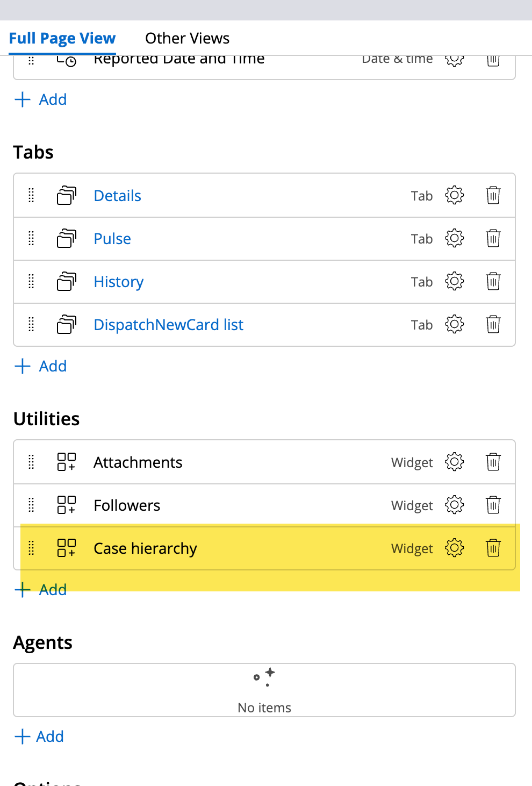
Task: Add a new item under Agents
Action: (40, 737)
